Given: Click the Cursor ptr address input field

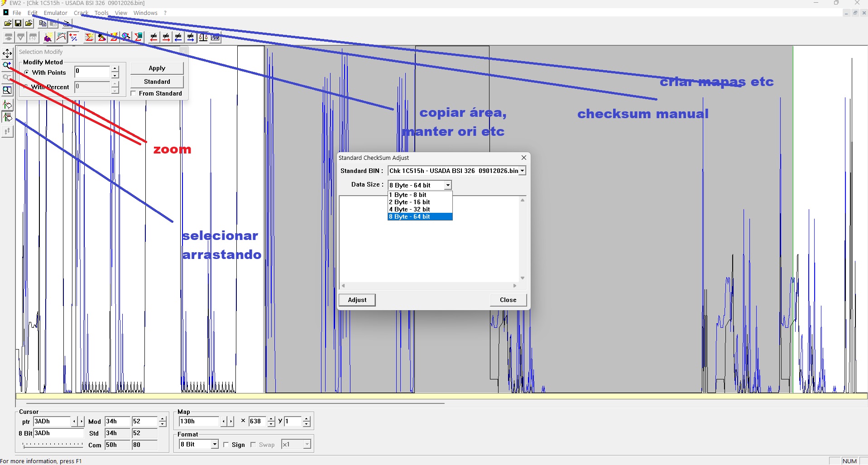Looking at the screenshot, I should click(x=52, y=422).
